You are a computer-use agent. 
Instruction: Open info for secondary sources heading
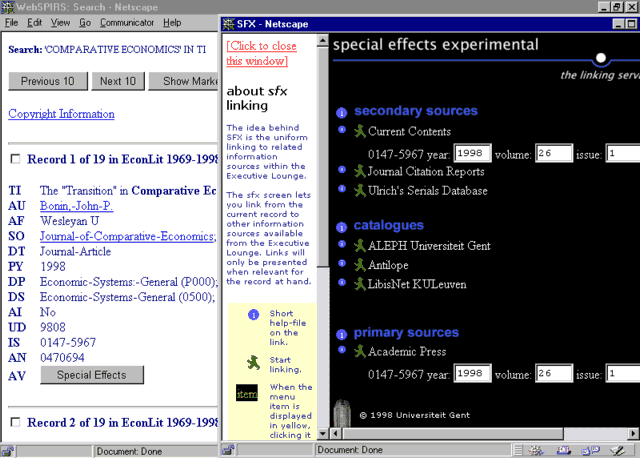pyautogui.click(x=342, y=112)
